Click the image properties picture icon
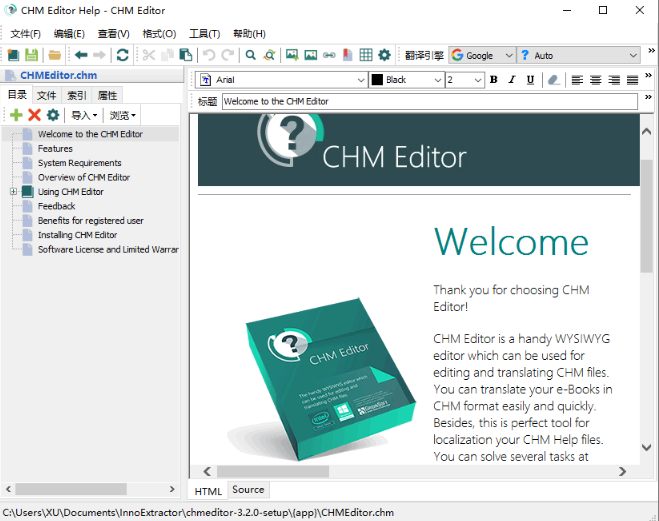The width and height of the screenshot is (659, 521). pyautogui.click(x=311, y=55)
